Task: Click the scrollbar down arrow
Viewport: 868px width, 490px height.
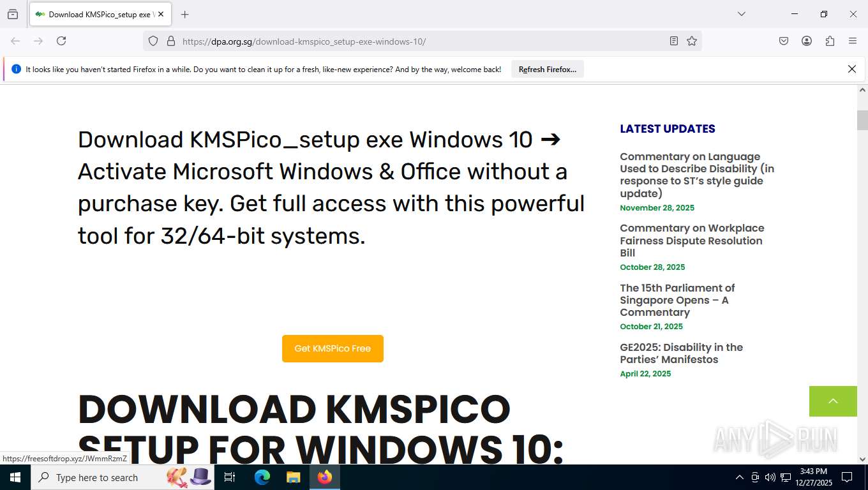Action: pos(862,459)
